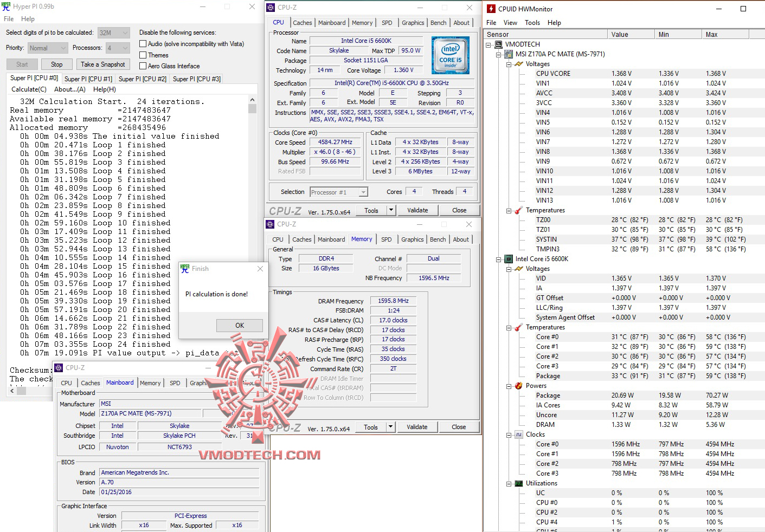Viewport: 765px width, 532px height.
Task: Click the Value column header in HWMonitor
Action: [631, 34]
